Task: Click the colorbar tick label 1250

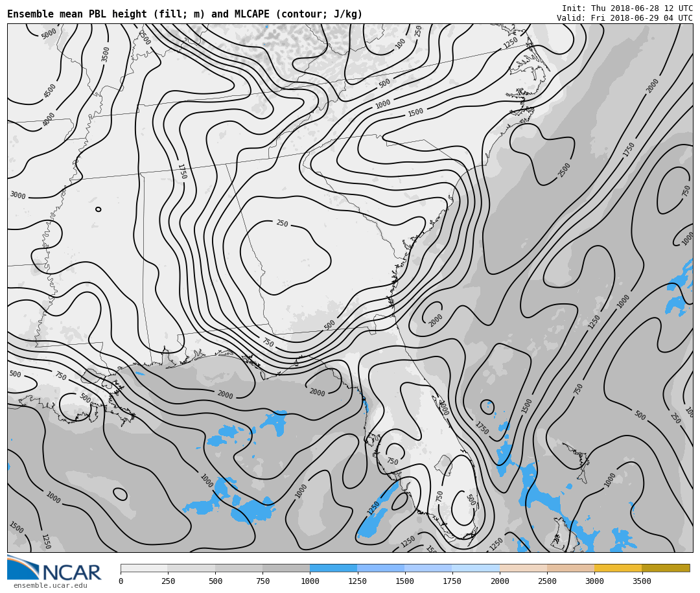Action: point(357,581)
